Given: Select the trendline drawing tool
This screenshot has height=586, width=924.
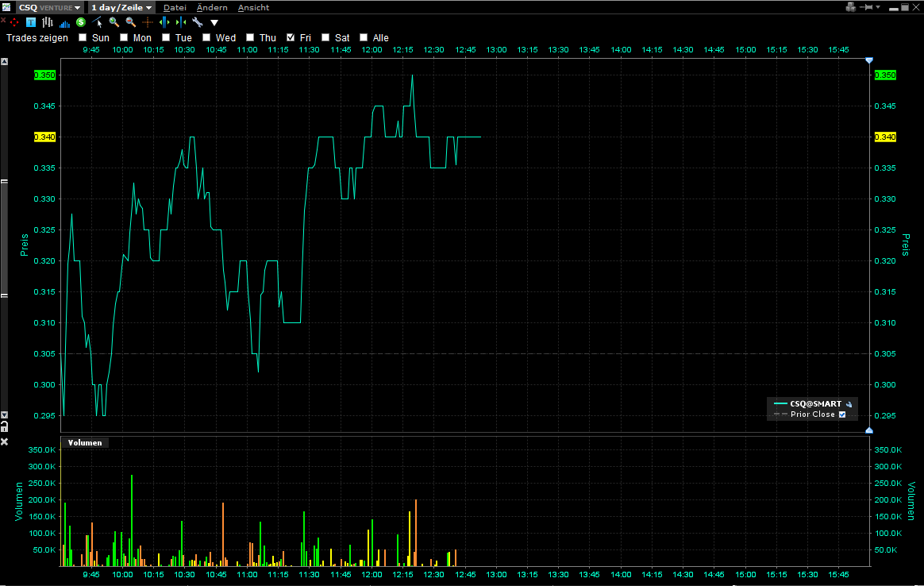Looking at the screenshot, I should [95, 22].
